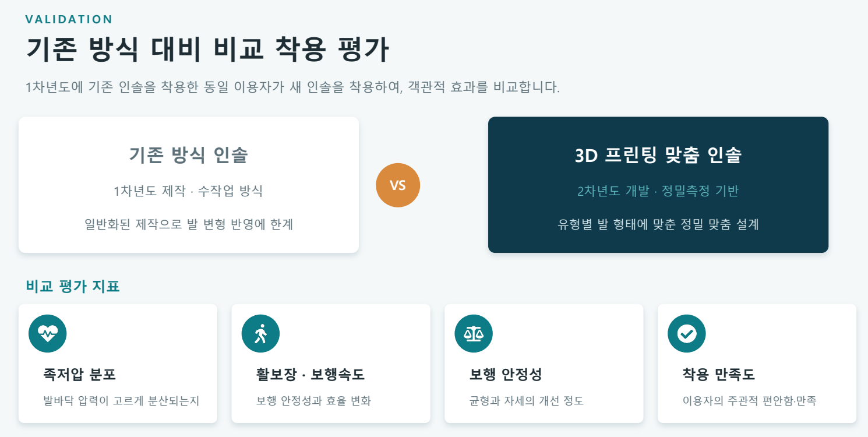
Task: Click the 활보장 · 보행속도 card title
Action: [310, 374]
